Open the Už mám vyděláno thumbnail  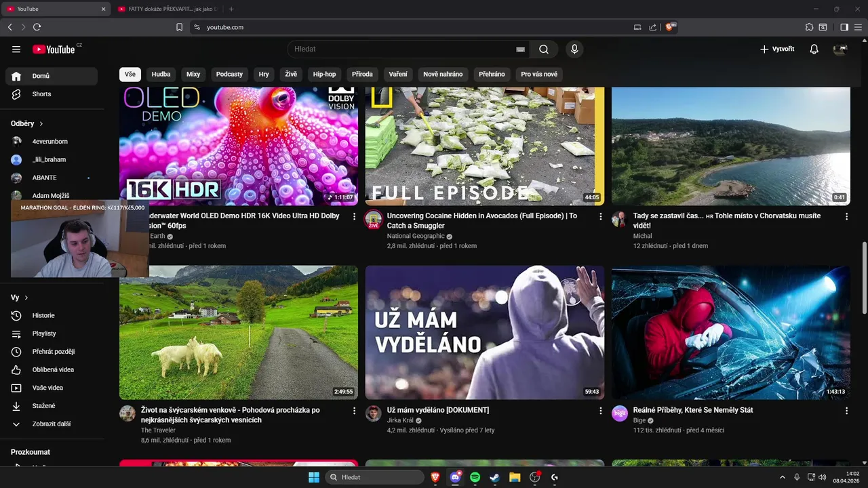coord(485,332)
